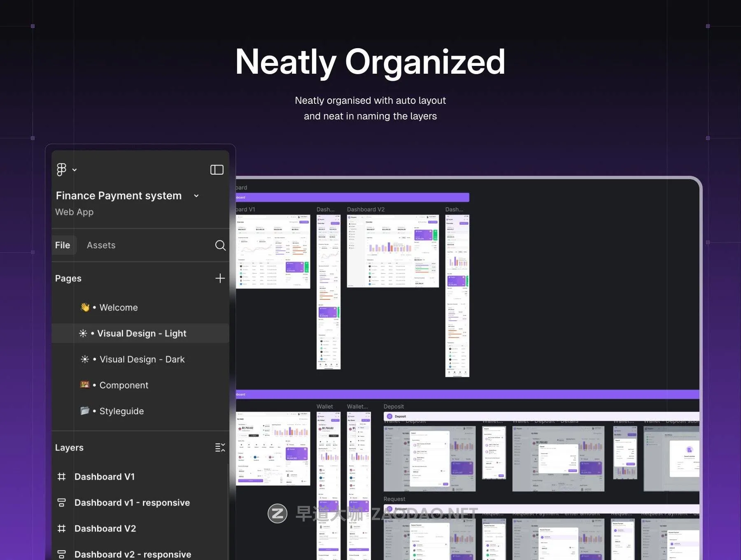Click the Wallet frame label on canvas
Image resolution: width=741 pixels, height=560 pixels.
(324, 406)
